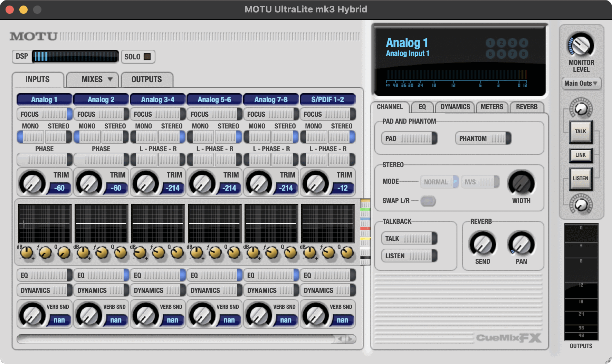The width and height of the screenshot is (612, 364).
Task: Click the Analog 5-6 TRIM knob
Action: point(202,183)
